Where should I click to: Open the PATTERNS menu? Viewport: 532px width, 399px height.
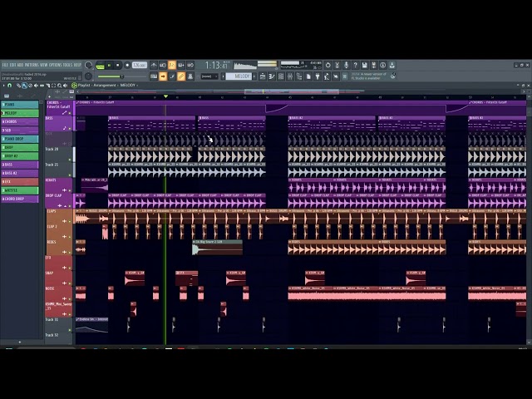(32, 65)
